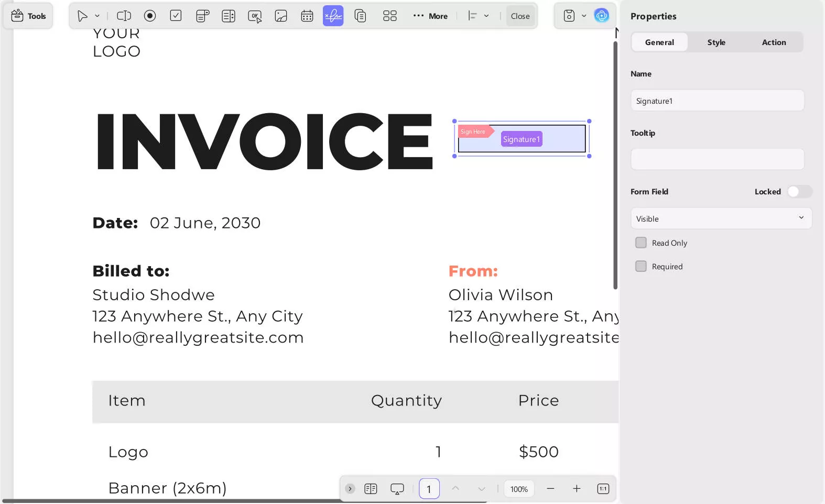Click the duplicate fields across pages icon
This screenshot has width=825, height=504.
coord(360,16)
